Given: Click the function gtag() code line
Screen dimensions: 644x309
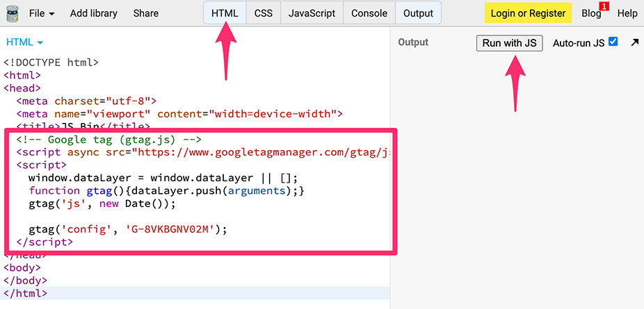Looking at the screenshot, I should 166,190.
